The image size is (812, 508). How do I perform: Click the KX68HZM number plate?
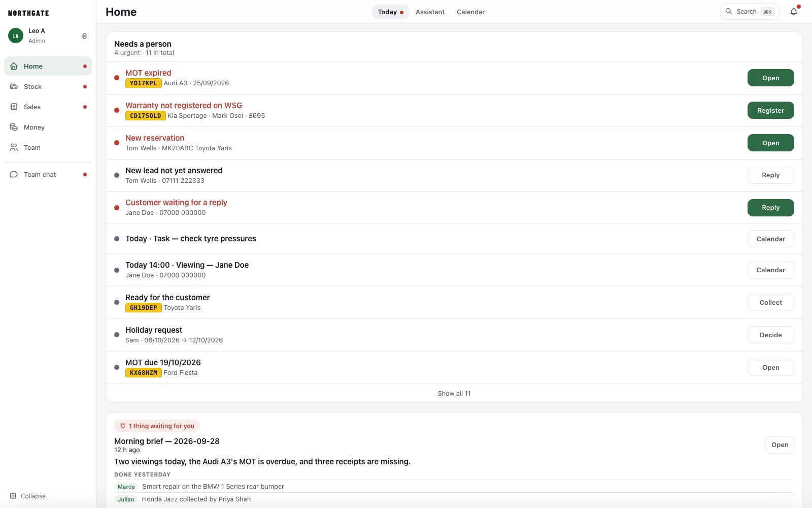pyautogui.click(x=144, y=373)
